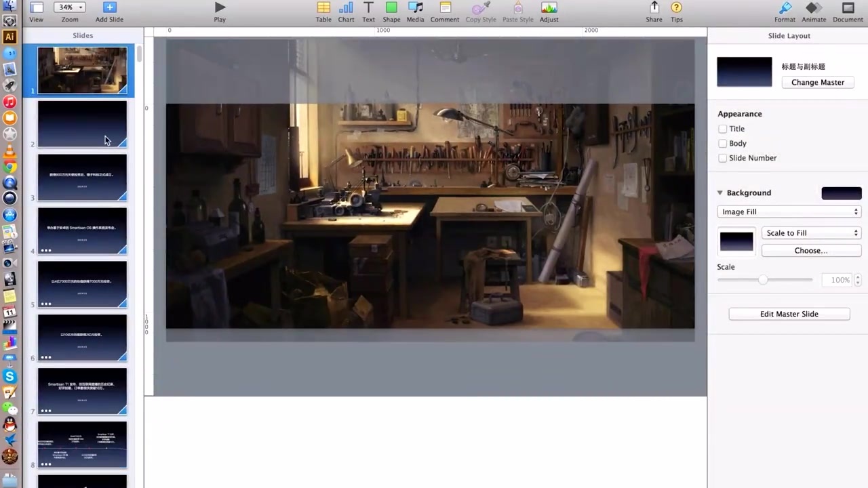Open Adobe Illustrator from the Dock

(x=9, y=37)
